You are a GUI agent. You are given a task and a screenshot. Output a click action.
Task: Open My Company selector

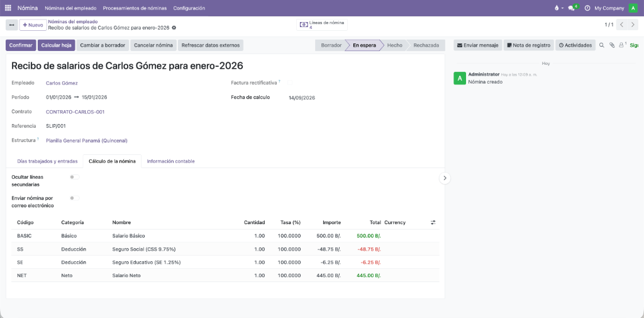coord(609,8)
